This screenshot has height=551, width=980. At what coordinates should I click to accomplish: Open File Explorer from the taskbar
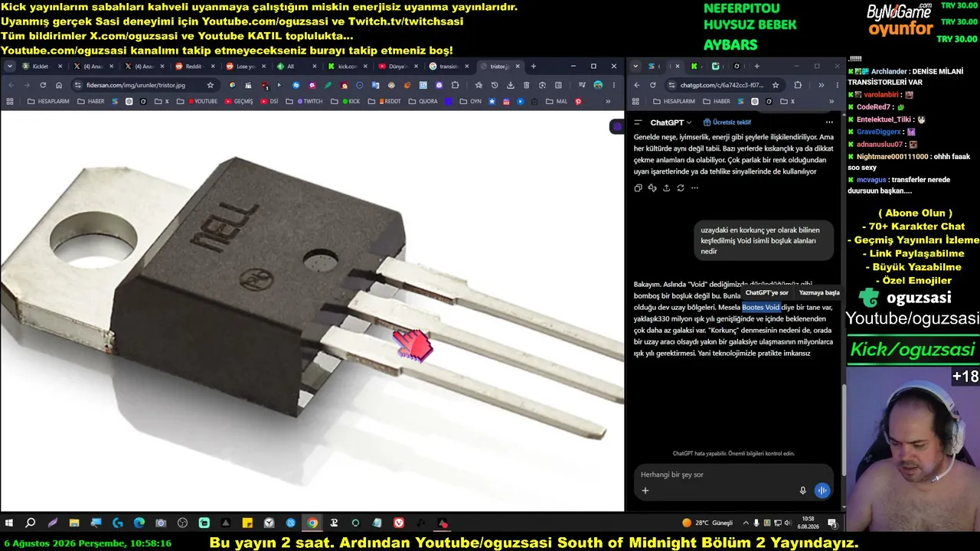[74, 523]
